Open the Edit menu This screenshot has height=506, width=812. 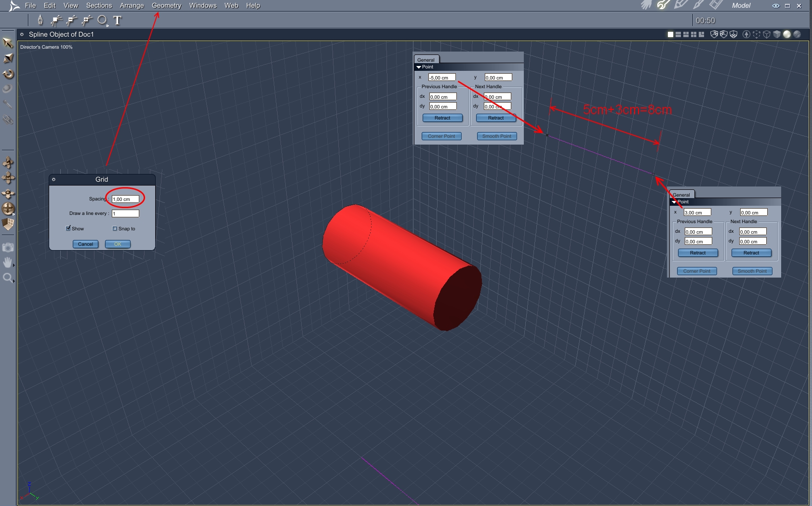(x=50, y=5)
